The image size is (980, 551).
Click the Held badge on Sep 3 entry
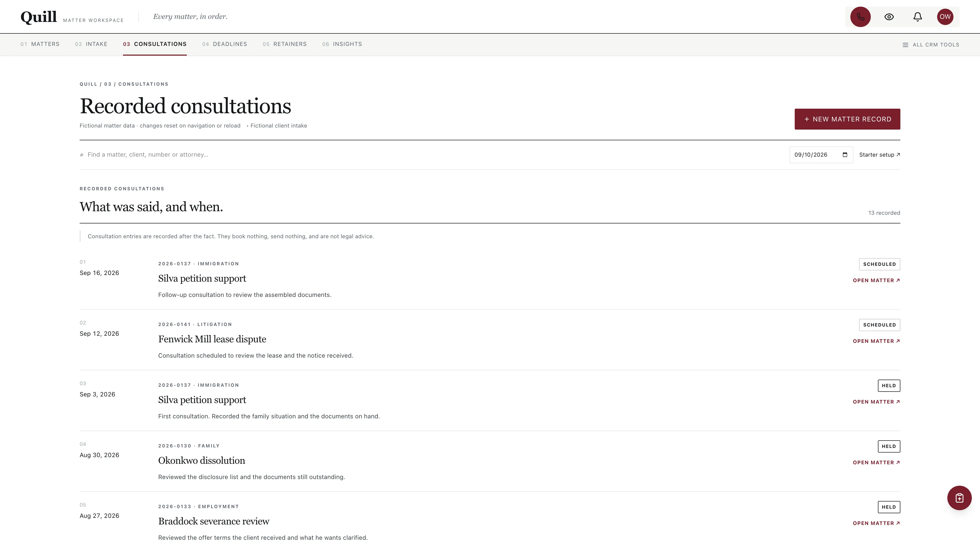pos(889,386)
